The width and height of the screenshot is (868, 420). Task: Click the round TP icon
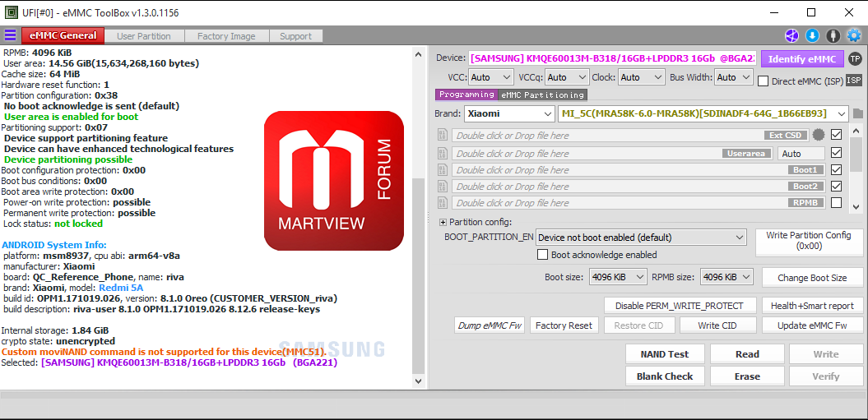click(x=856, y=58)
